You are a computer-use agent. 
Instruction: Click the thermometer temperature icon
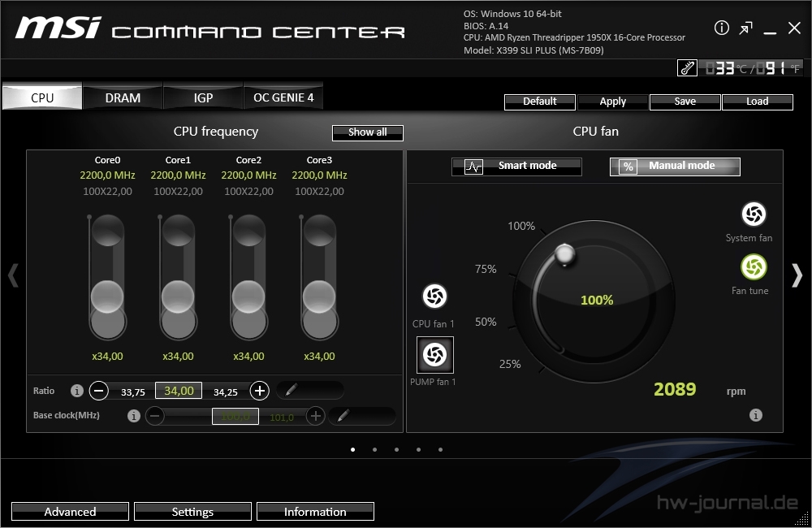[x=687, y=68]
